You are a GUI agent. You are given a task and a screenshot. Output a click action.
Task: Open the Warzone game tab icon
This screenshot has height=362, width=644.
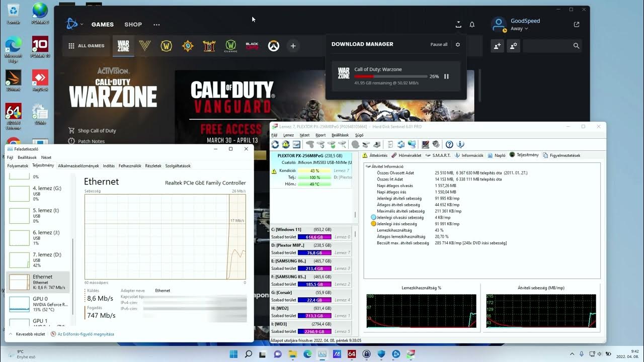click(x=123, y=46)
